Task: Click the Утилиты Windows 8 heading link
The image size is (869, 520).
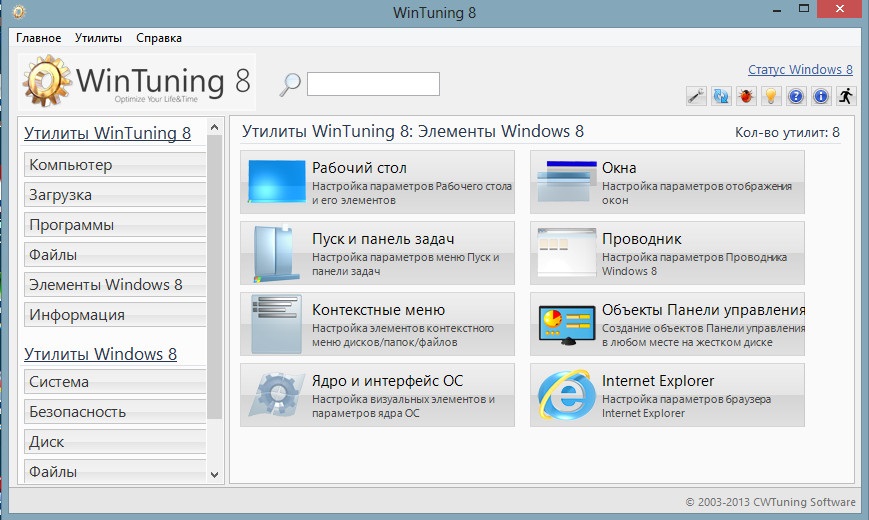Action: click(100, 354)
